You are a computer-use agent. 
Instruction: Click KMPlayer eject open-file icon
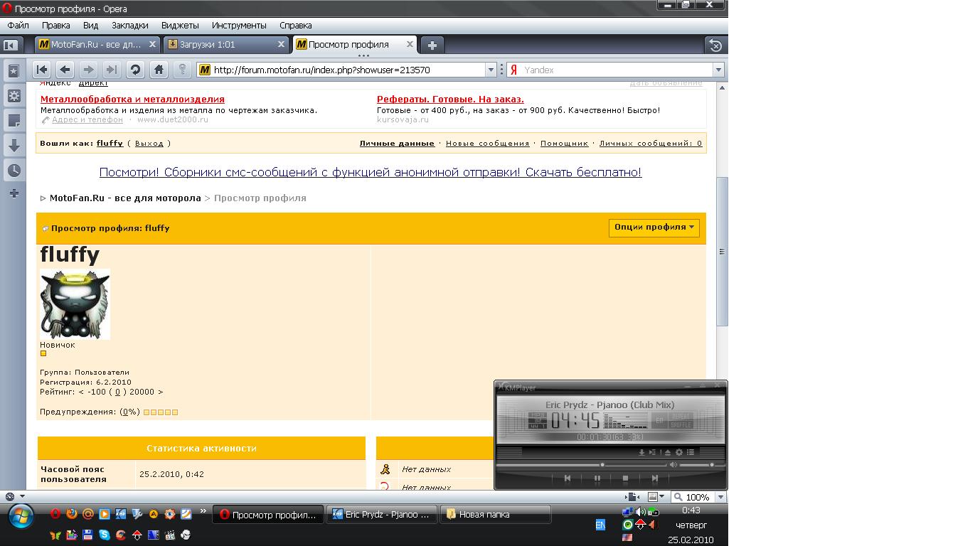pos(668,452)
